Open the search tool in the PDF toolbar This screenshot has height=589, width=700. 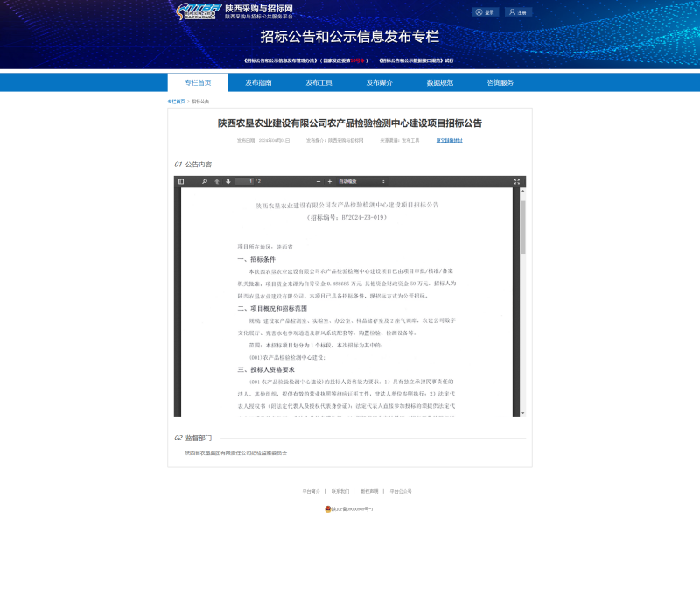(205, 181)
